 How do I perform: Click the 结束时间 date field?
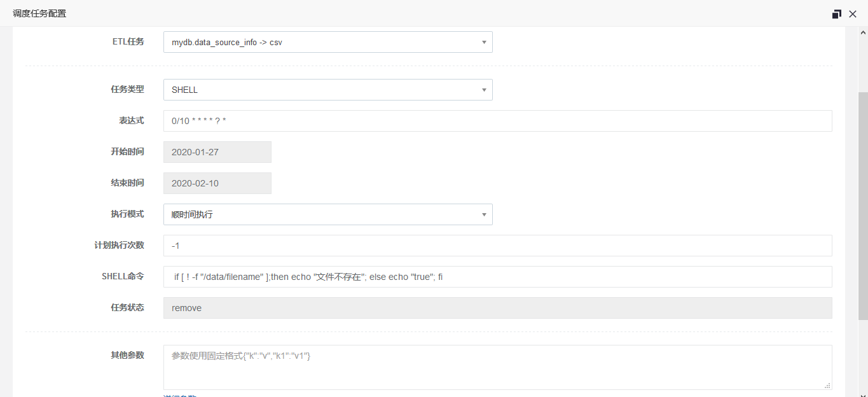[217, 183]
